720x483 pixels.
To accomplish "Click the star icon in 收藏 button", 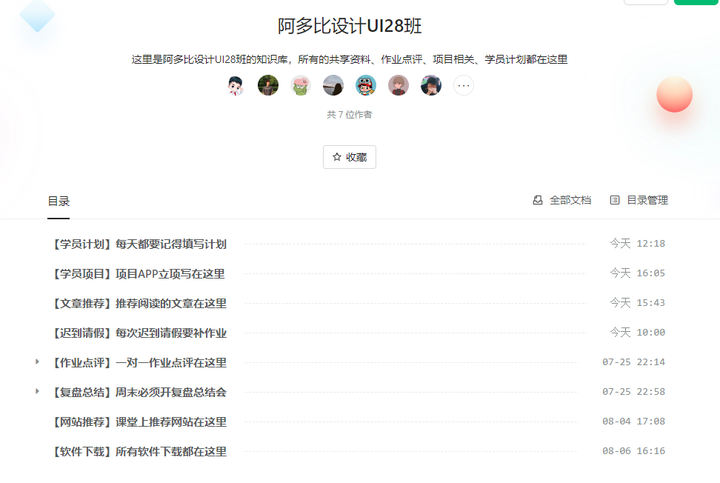I will pyautogui.click(x=337, y=157).
